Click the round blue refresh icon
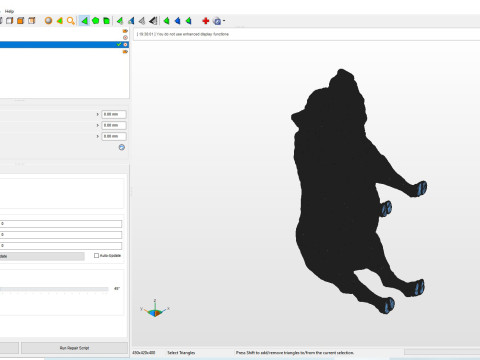The width and height of the screenshot is (480, 360). pos(122,147)
